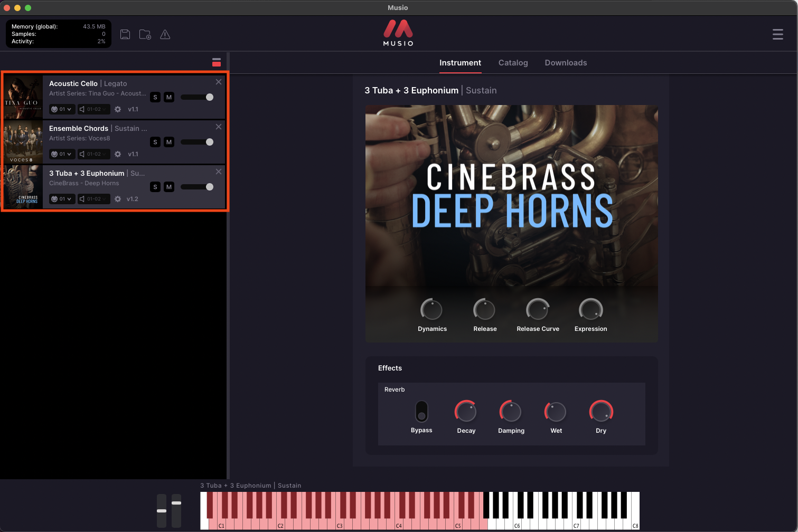Remove Ensemble Chords from the rack
The image size is (798, 532).
click(219, 127)
